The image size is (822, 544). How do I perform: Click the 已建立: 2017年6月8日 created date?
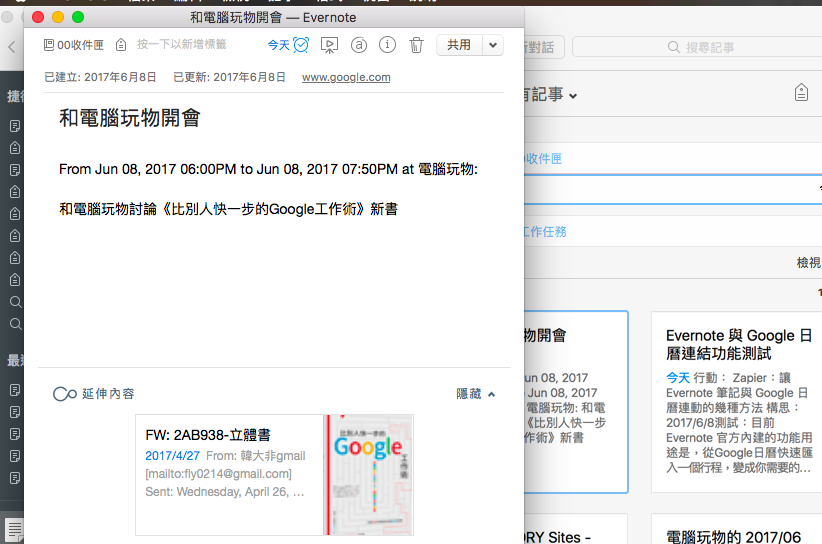[100, 77]
